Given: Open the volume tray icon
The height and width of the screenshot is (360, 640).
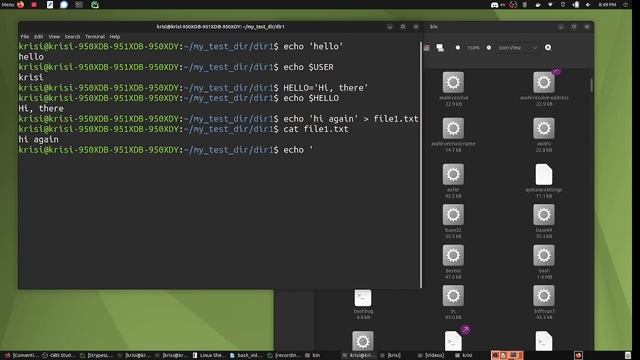Looking at the screenshot, I should pyautogui.click(x=588, y=4).
